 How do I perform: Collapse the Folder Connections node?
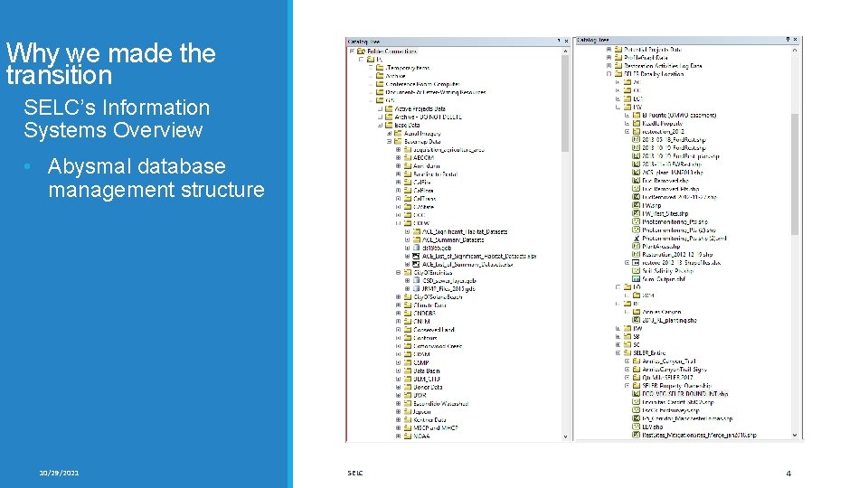pos(352,51)
